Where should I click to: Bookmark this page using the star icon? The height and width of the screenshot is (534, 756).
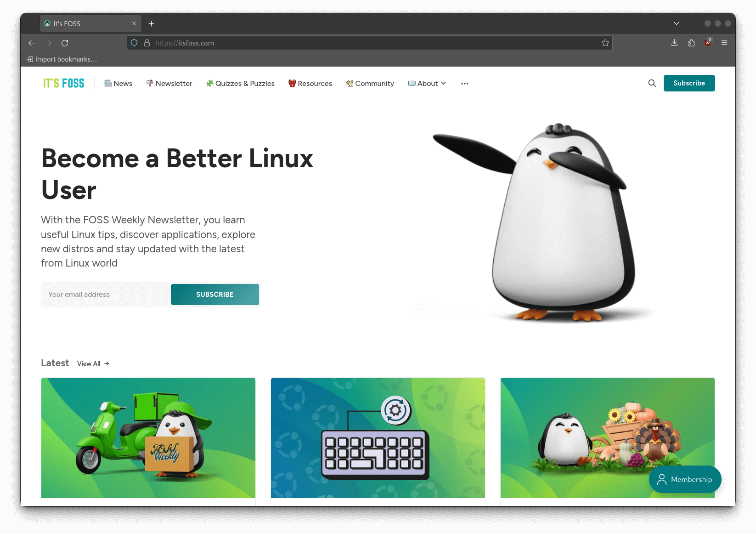605,42
